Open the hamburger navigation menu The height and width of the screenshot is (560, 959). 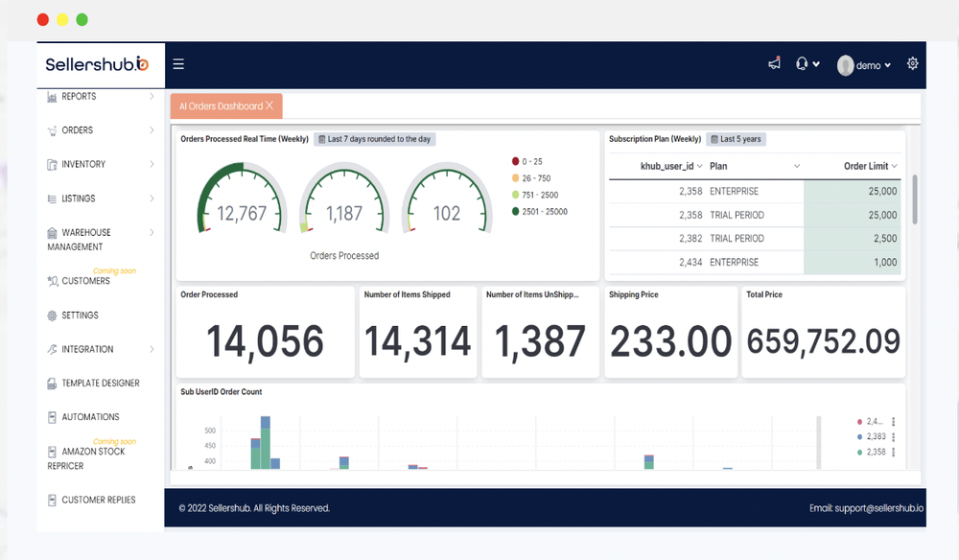pyautogui.click(x=178, y=63)
